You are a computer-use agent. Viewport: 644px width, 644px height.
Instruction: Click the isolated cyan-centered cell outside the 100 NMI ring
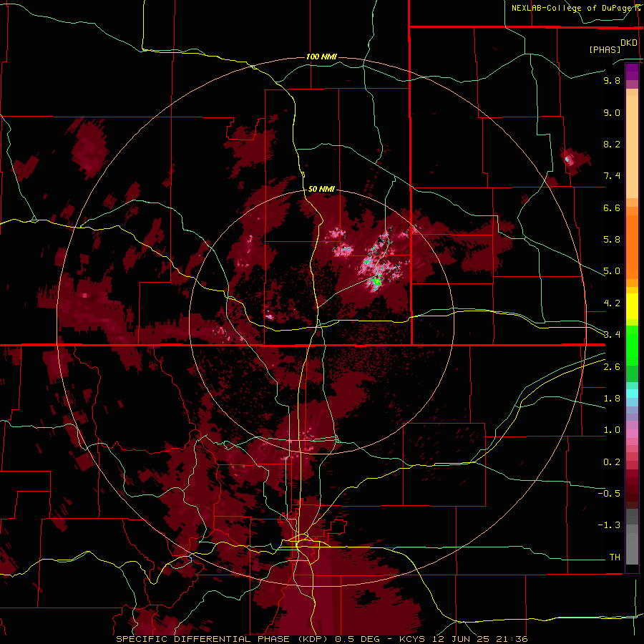[x=567, y=159]
